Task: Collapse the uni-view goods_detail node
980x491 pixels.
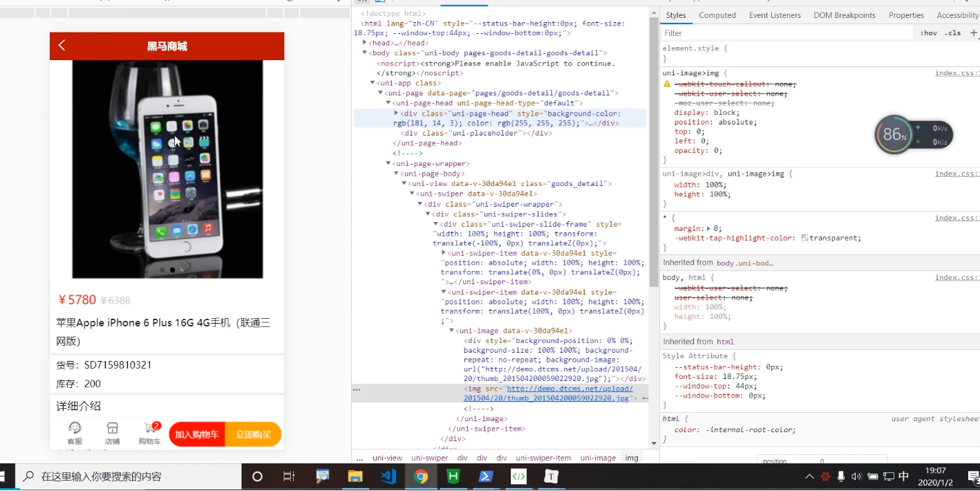Action: pyautogui.click(x=404, y=184)
